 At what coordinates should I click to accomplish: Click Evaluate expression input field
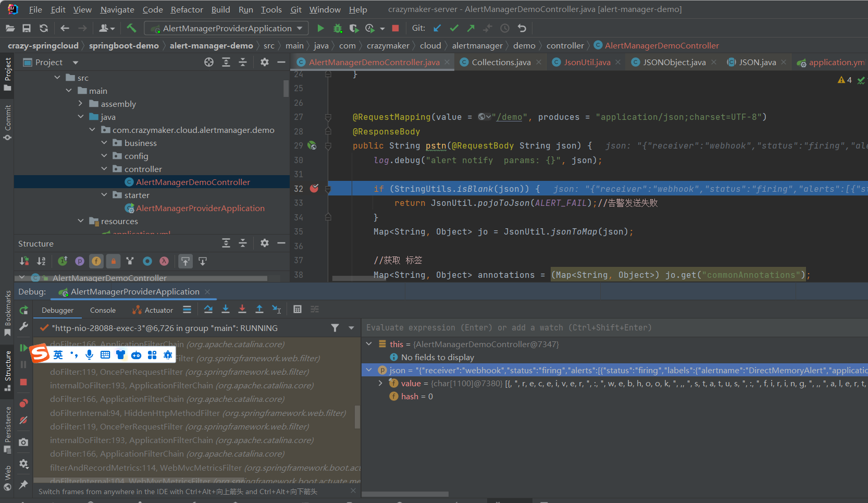[x=615, y=327]
